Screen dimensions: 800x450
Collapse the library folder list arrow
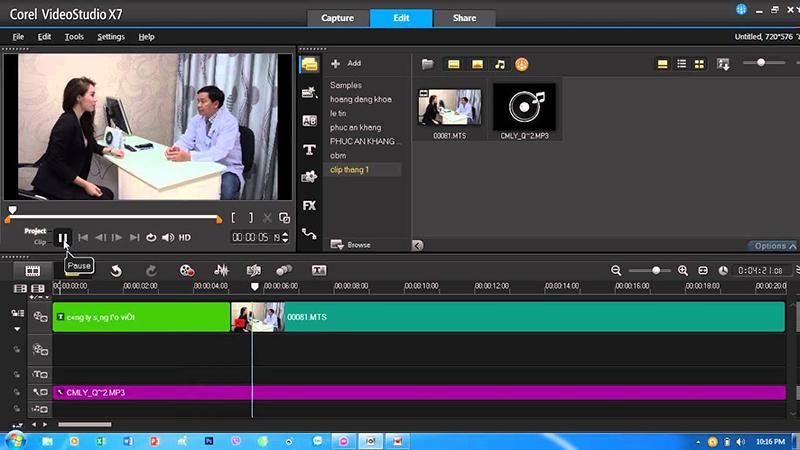417,245
